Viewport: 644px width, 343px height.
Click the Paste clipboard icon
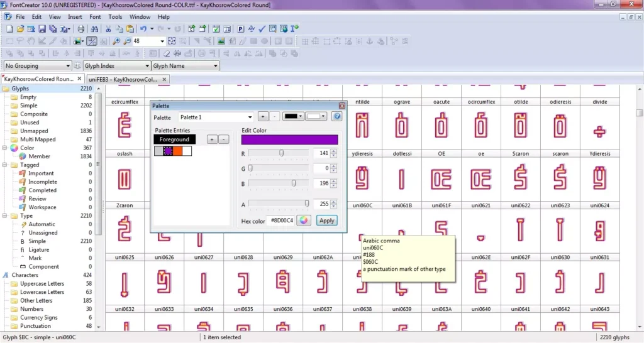click(130, 29)
